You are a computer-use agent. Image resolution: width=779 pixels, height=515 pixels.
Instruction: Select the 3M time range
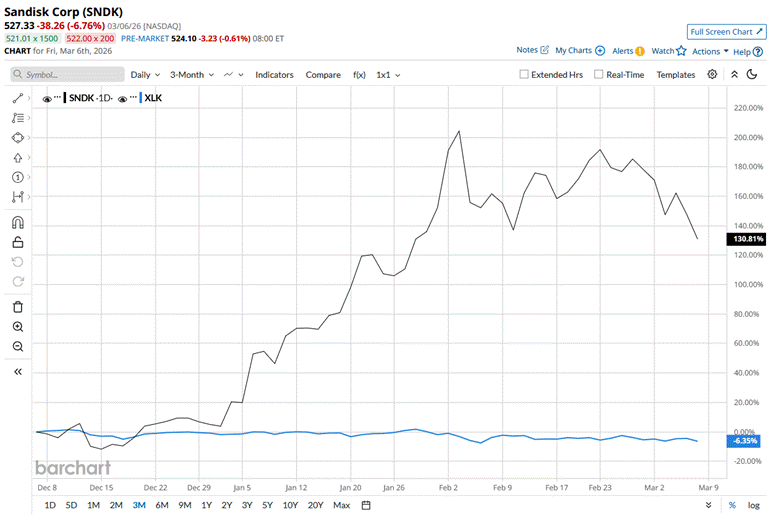(x=139, y=505)
